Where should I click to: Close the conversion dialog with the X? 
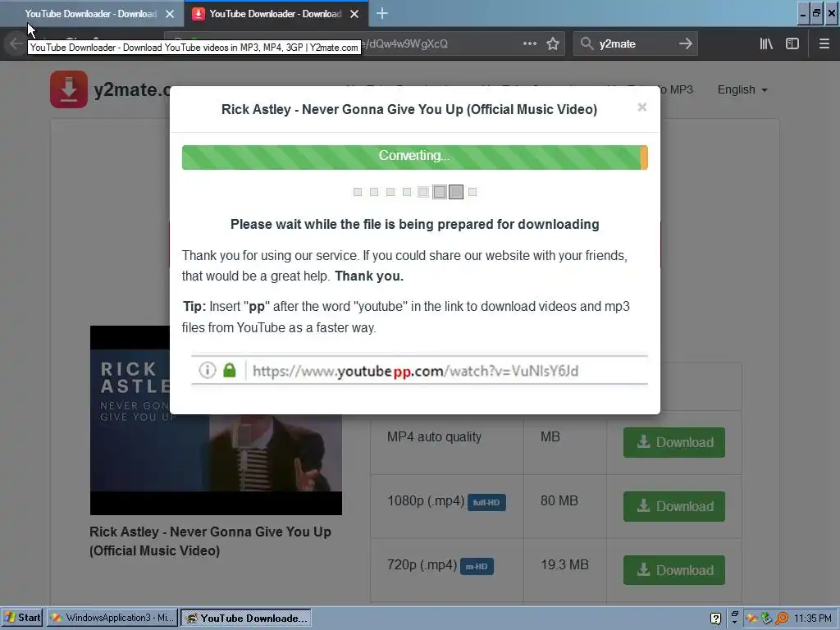pyautogui.click(x=641, y=107)
